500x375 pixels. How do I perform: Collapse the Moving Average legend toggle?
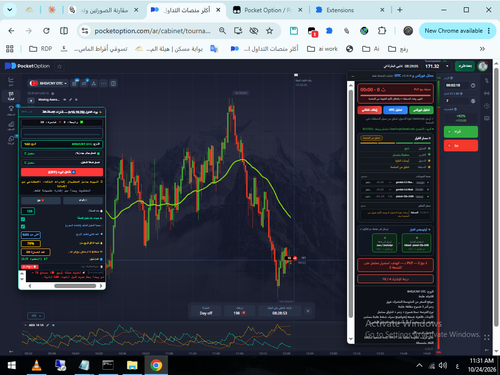31,100
